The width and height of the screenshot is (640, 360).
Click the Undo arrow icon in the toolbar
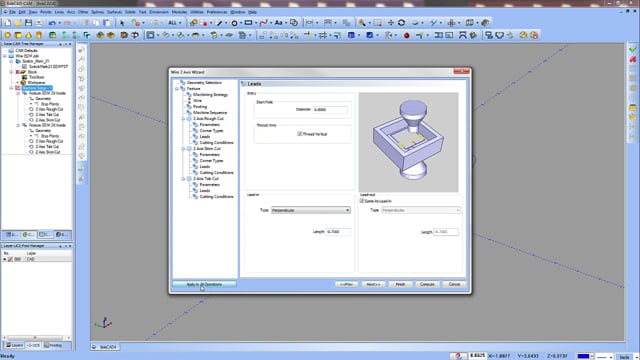[x=52, y=23]
